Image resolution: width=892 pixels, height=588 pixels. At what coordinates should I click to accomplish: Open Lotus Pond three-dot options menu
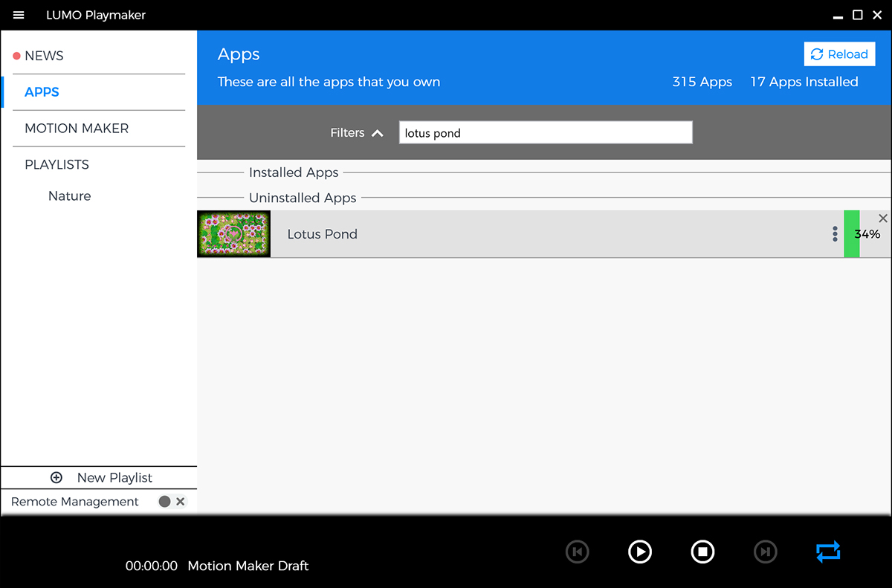coord(835,234)
